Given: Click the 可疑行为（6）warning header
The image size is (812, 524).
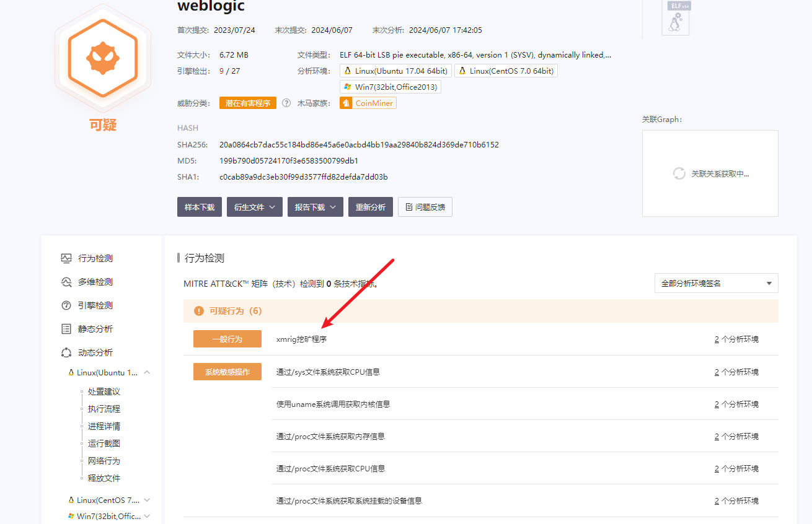Looking at the screenshot, I should (x=481, y=311).
